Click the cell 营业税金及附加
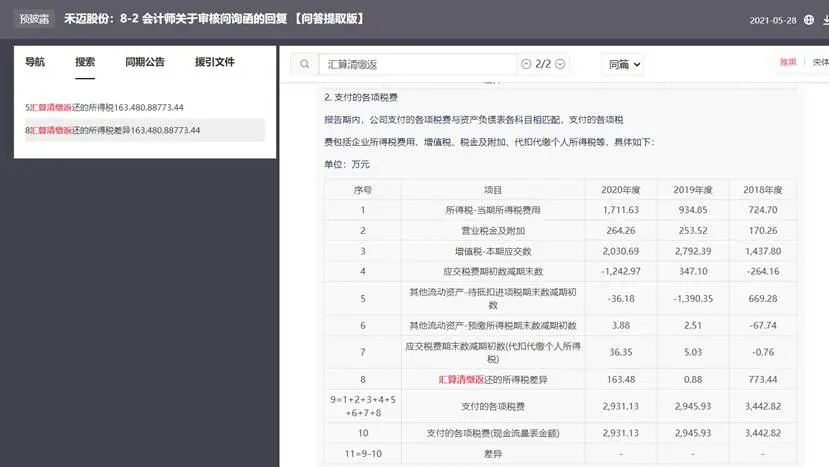This screenshot has width=829, height=467. click(x=493, y=231)
